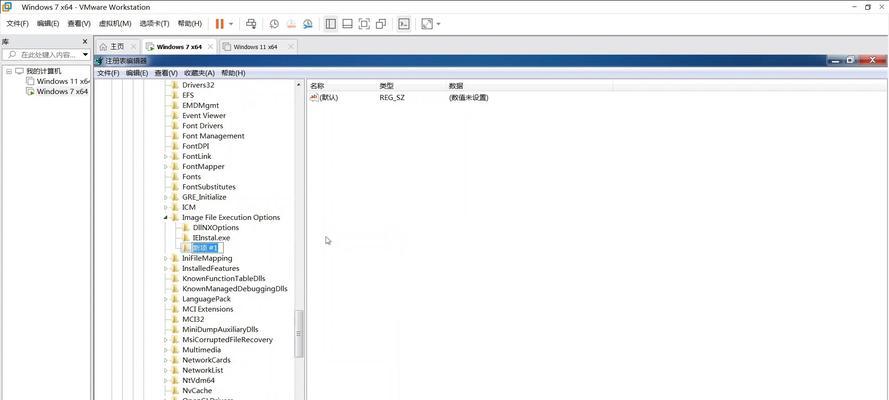The image size is (889, 400).
Task: Select the Font Drivers key
Action: [202, 126]
